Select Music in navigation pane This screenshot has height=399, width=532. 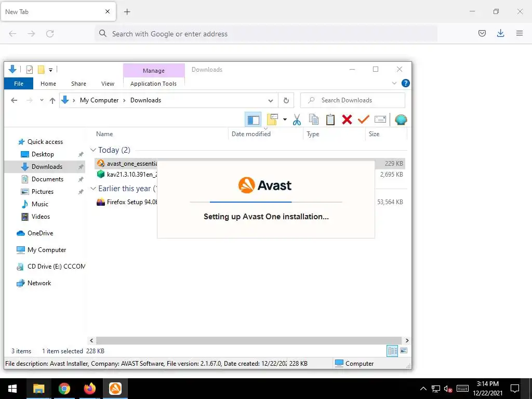39,204
